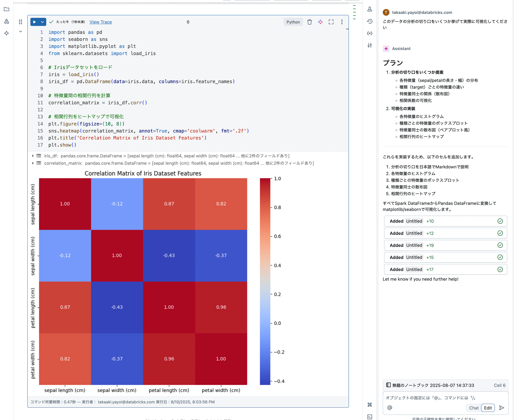The image size is (514, 420).
Task: Grab the cell drag handle dots
Action: [x=21, y=22]
